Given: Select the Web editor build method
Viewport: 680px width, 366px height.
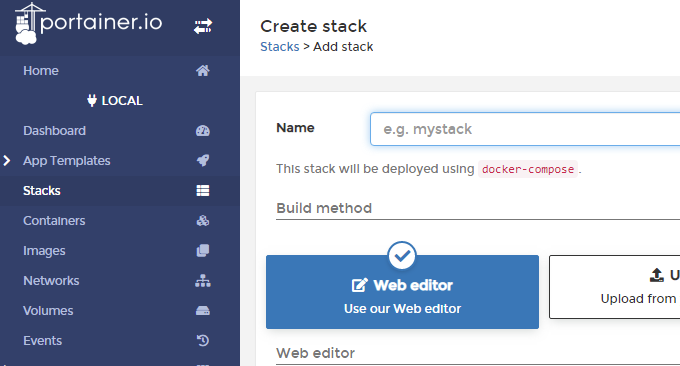Looking at the screenshot, I should (x=402, y=292).
